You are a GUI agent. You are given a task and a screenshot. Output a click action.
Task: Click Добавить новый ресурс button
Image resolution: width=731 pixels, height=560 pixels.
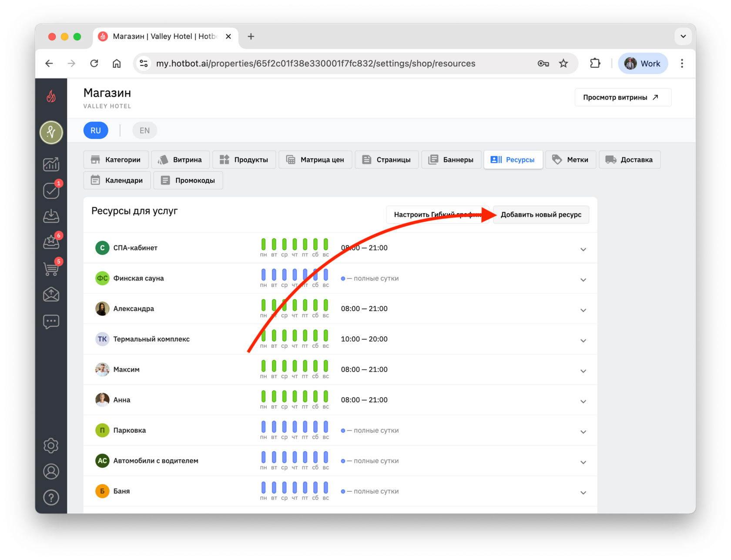541,215
